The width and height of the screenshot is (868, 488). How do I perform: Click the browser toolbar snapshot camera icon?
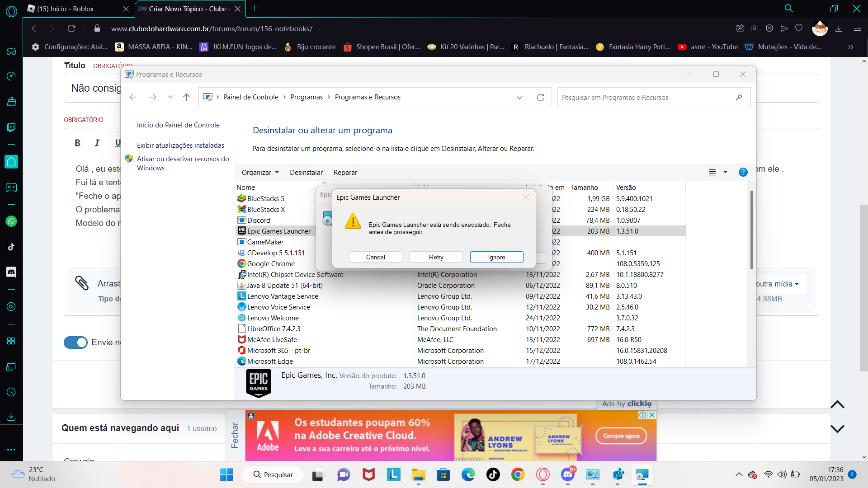[x=755, y=28]
